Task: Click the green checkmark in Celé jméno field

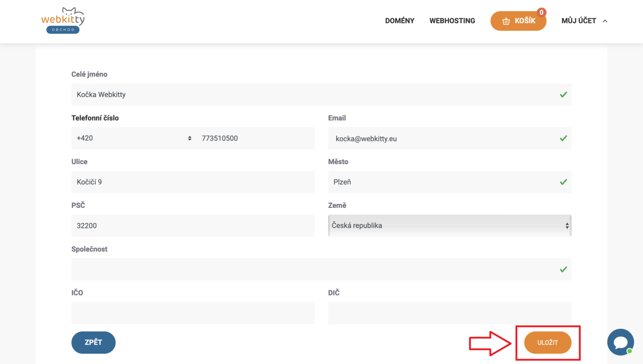Action: pyautogui.click(x=564, y=95)
